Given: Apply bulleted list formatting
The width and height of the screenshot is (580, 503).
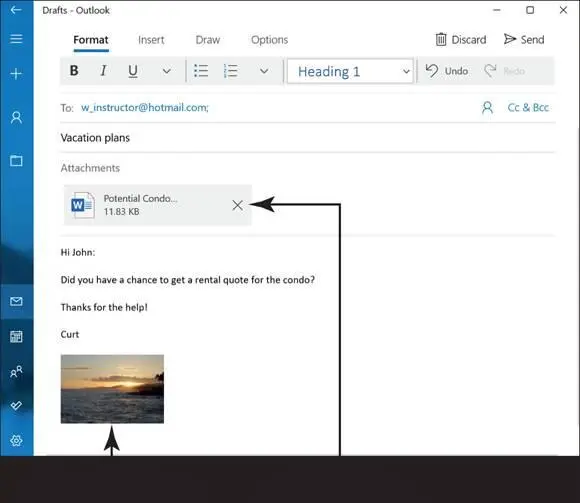Looking at the screenshot, I should tap(201, 70).
